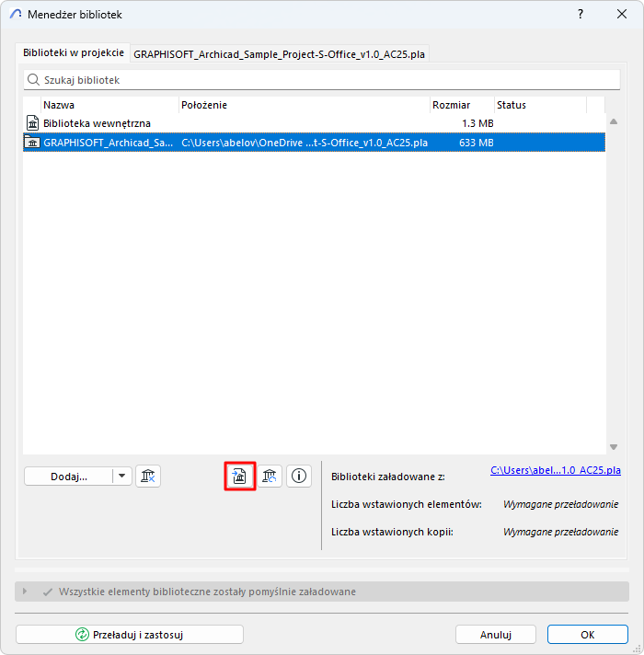Click the list scroll-down arrow

614,447
